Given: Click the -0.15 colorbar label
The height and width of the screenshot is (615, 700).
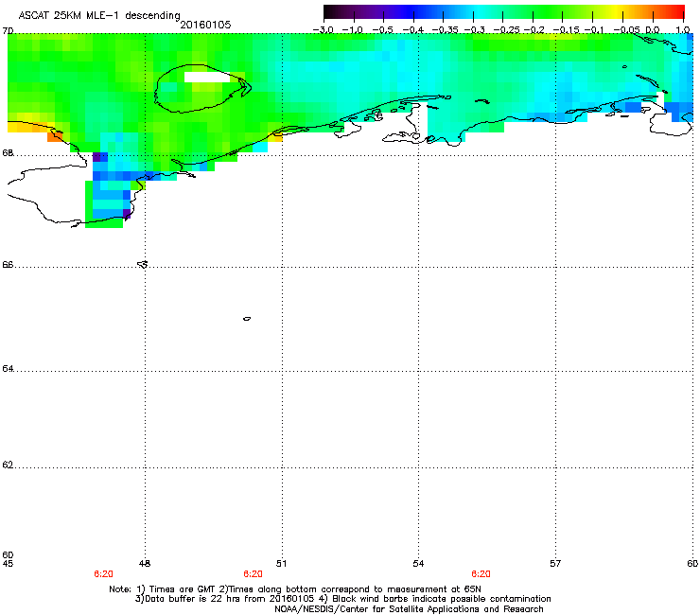Looking at the screenshot, I should click(x=566, y=30).
